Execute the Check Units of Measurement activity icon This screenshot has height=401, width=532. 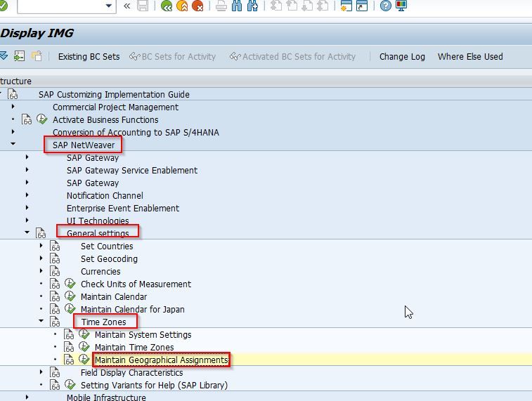click(x=70, y=284)
